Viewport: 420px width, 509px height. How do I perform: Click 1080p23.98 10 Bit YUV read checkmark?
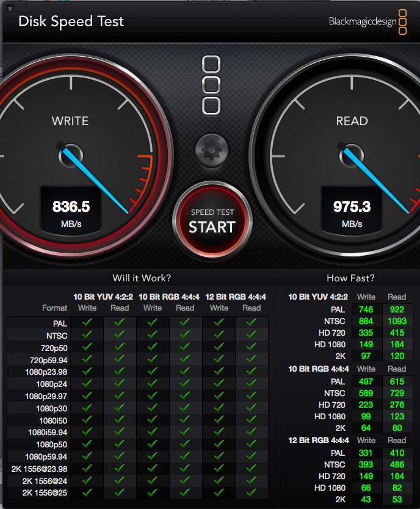point(120,371)
